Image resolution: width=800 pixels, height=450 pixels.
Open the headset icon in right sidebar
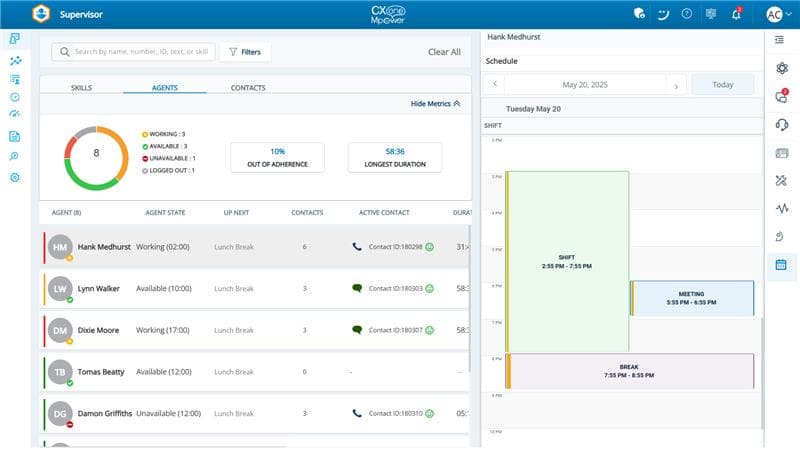point(782,124)
